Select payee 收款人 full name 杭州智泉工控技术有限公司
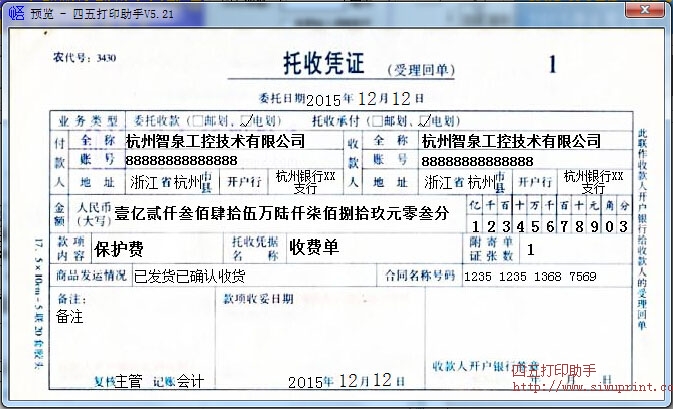The width and height of the screenshot is (673, 409). pos(511,141)
